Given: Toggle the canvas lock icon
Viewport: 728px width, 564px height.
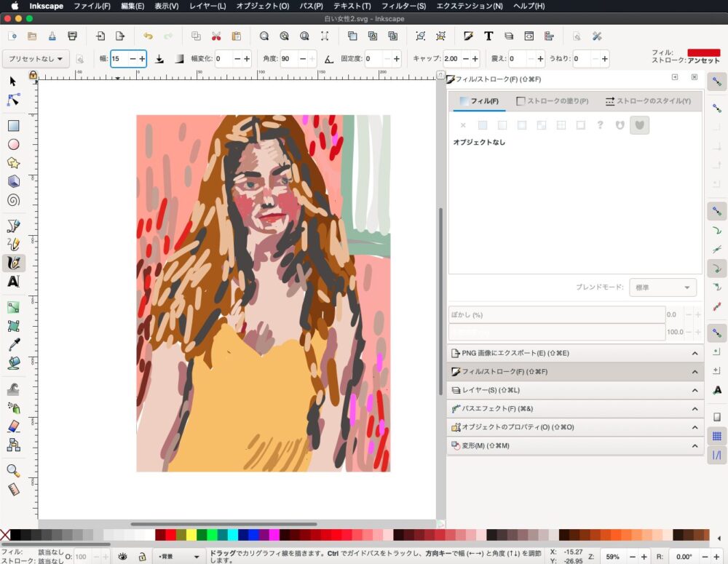Looking at the screenshot, I should click(x=33, y=74).
